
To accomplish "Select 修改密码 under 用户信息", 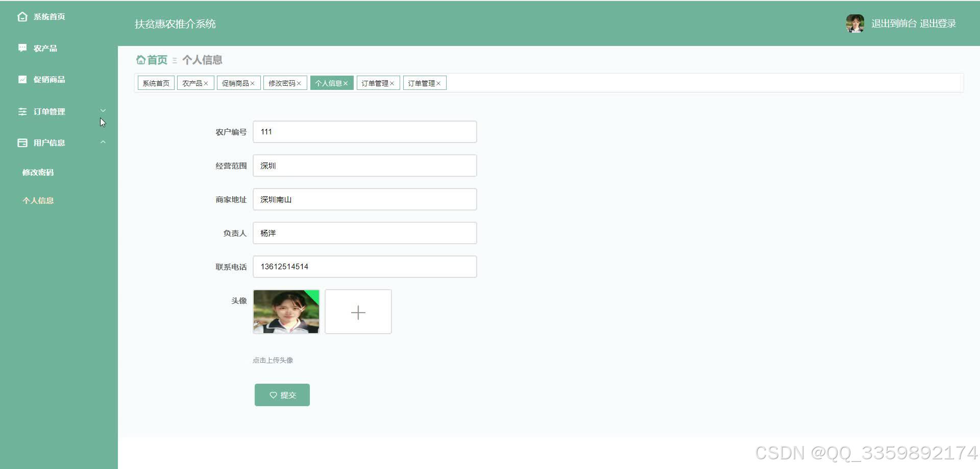I will pos(38,172).
